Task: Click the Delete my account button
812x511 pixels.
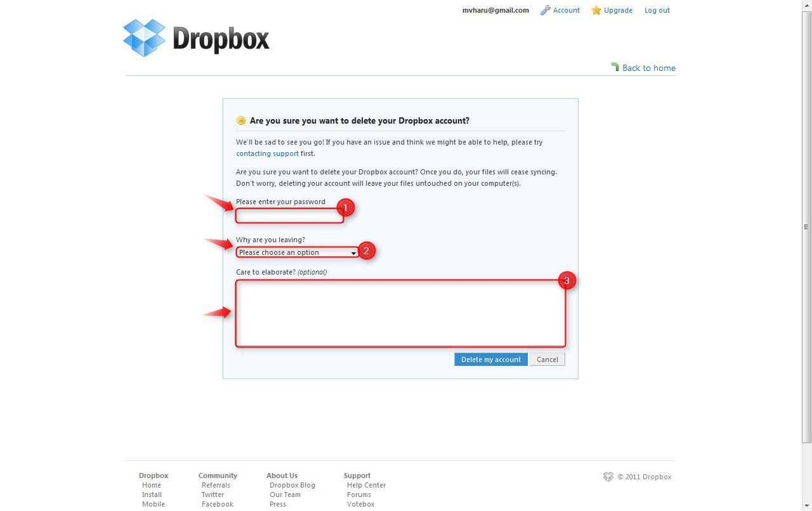Action: 491,359
